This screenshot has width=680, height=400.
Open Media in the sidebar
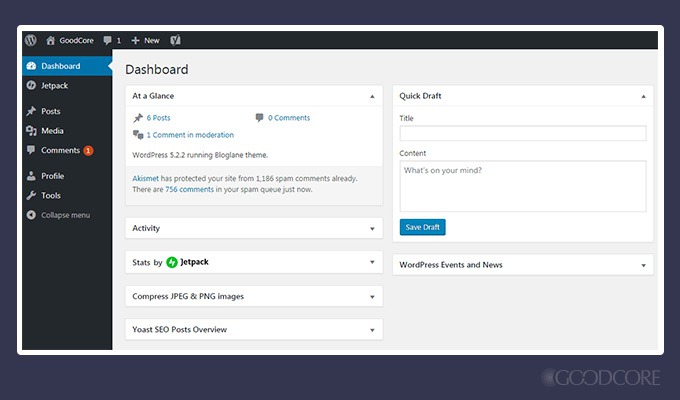[x=67, y=131]
